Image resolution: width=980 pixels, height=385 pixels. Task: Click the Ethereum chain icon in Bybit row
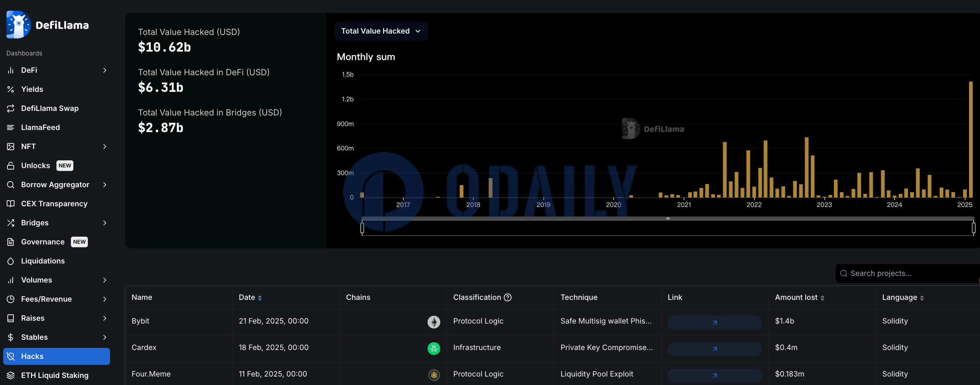click(x=434, y=322)
